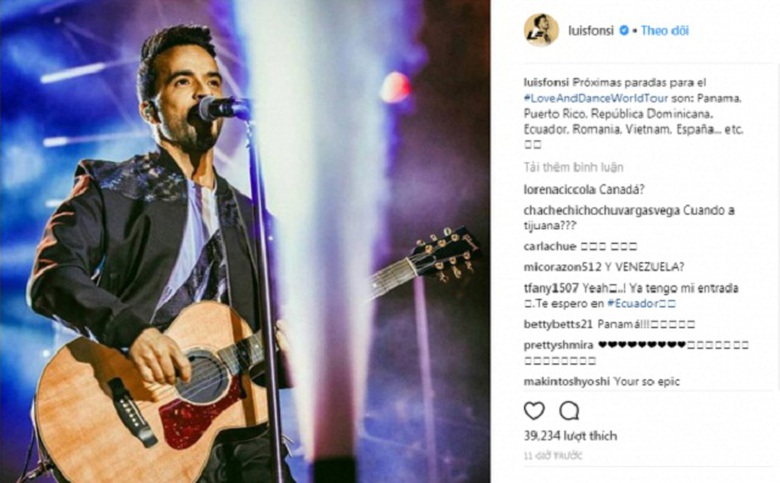Screen dimensions: 780x483
Task: View the 39,234 lượt thích likes list
Action: [x=571, y=436]
